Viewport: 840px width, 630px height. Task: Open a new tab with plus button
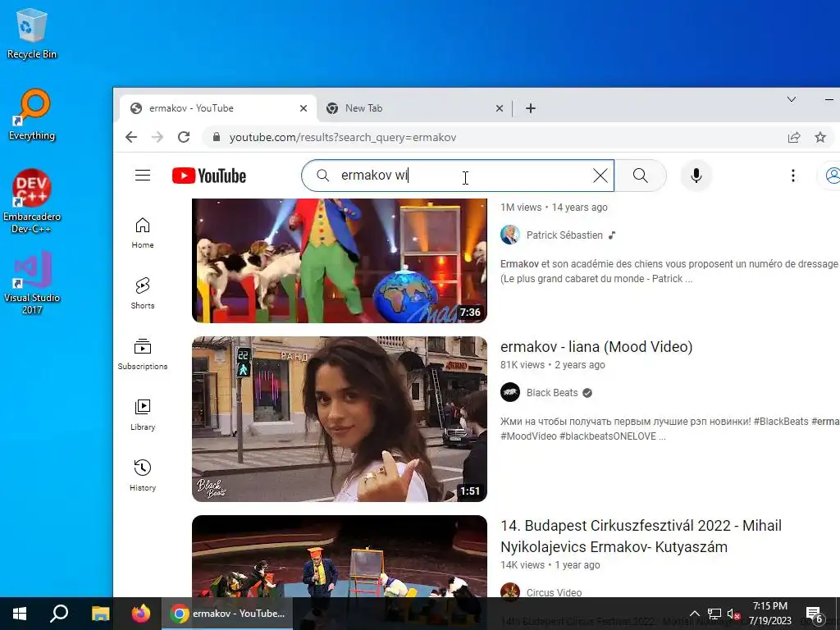tap(531, 108)
